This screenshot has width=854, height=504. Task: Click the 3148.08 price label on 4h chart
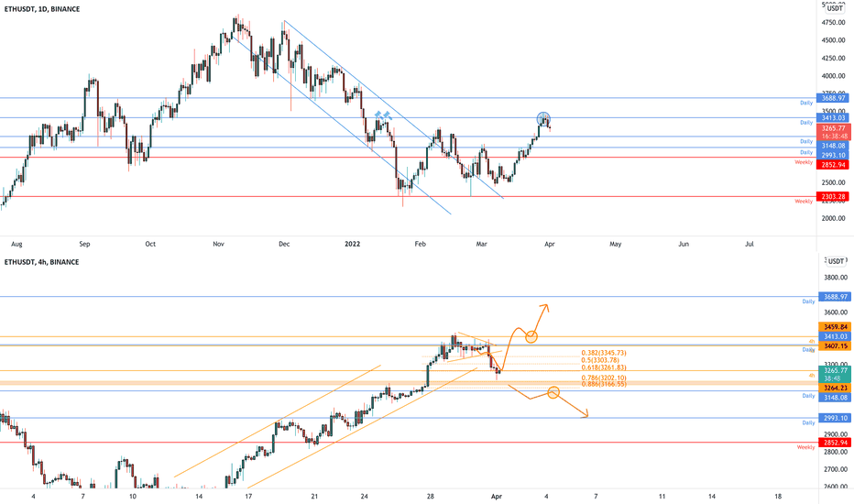(x=835, y=398)
